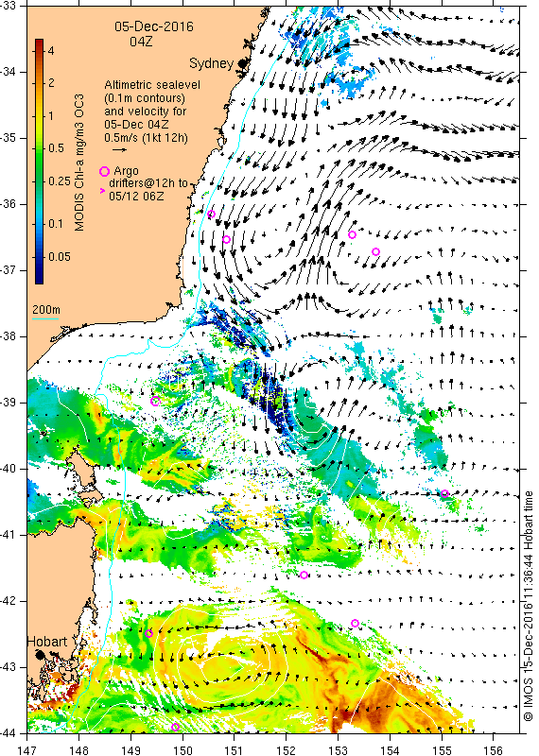Click longitude axis label '153'
Viewport: 539px width, 756px height.
click(x=339, y=750)
